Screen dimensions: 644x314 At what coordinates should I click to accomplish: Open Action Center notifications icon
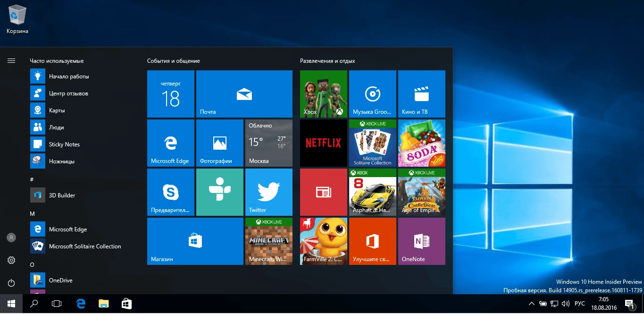629,304
